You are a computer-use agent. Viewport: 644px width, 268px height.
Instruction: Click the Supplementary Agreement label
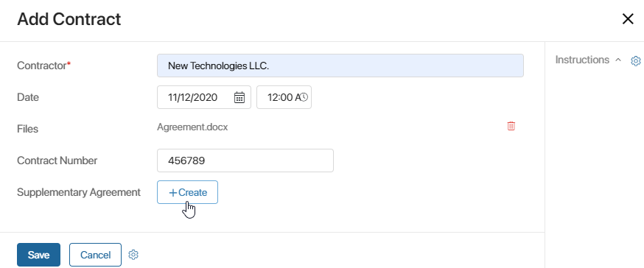[x=79, y=192]
